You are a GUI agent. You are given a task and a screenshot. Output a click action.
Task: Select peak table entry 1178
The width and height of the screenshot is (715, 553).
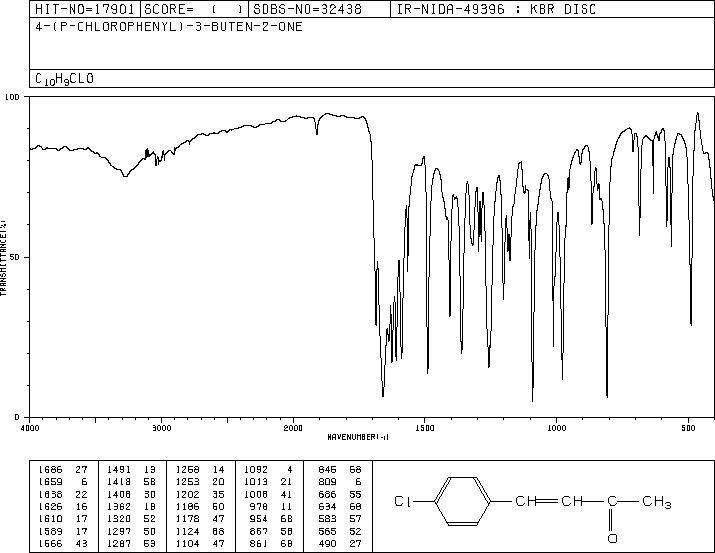pyautogui.click(x=200, y=519)
